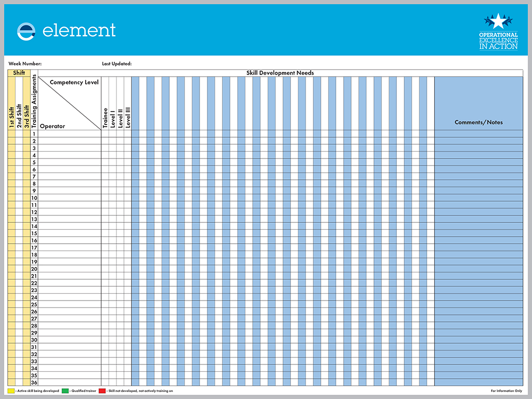Screen dimensions: 532x399
Task: Click the Operator name cell in row 1
Action: (69, 134)
